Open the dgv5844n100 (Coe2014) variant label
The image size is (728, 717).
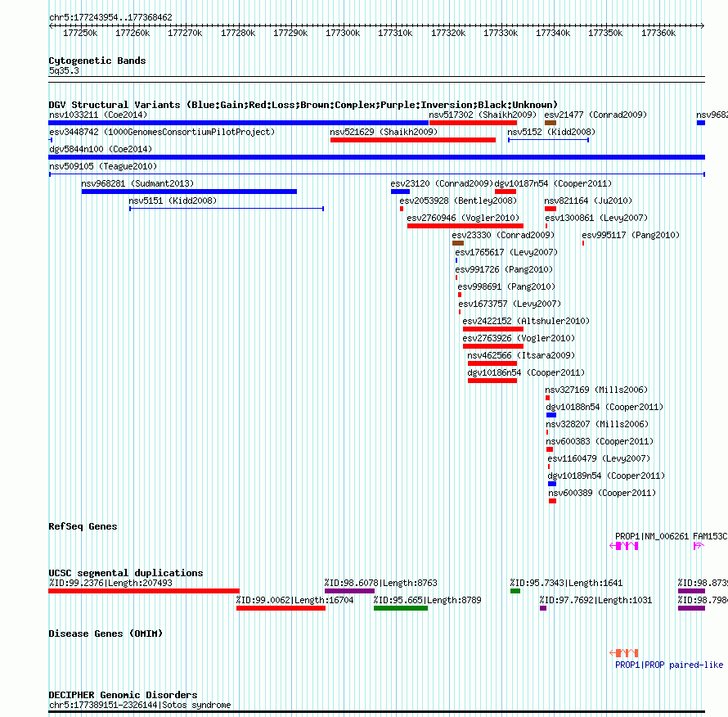coord(101,149)
